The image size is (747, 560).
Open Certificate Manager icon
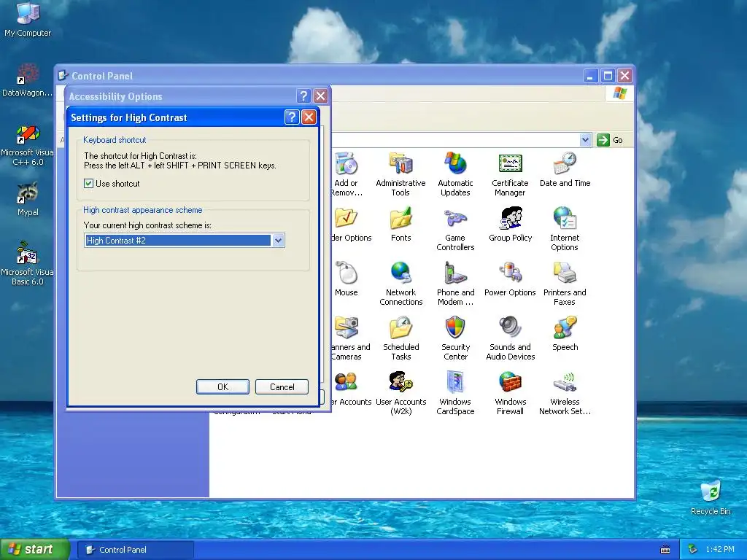tap(510, 174)
